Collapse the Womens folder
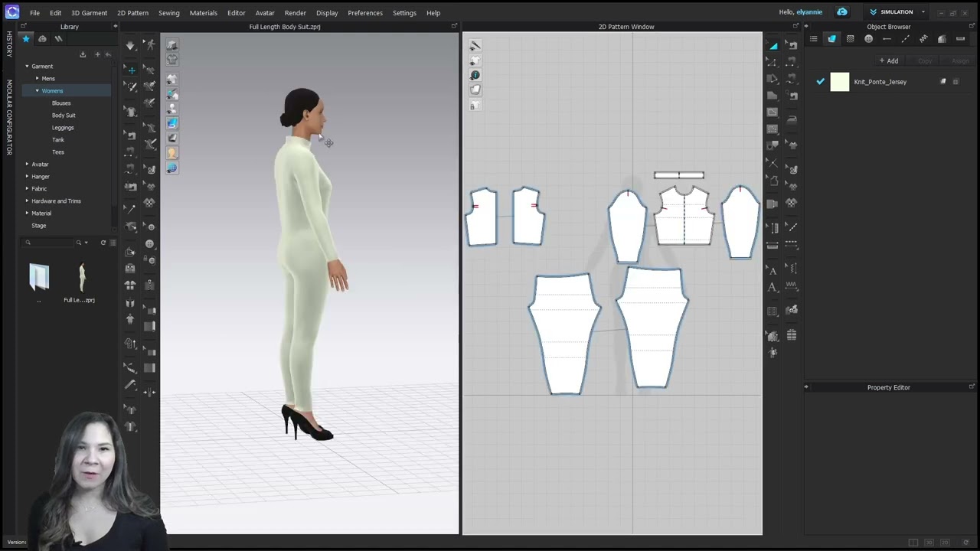 click(x=37, y=91)
